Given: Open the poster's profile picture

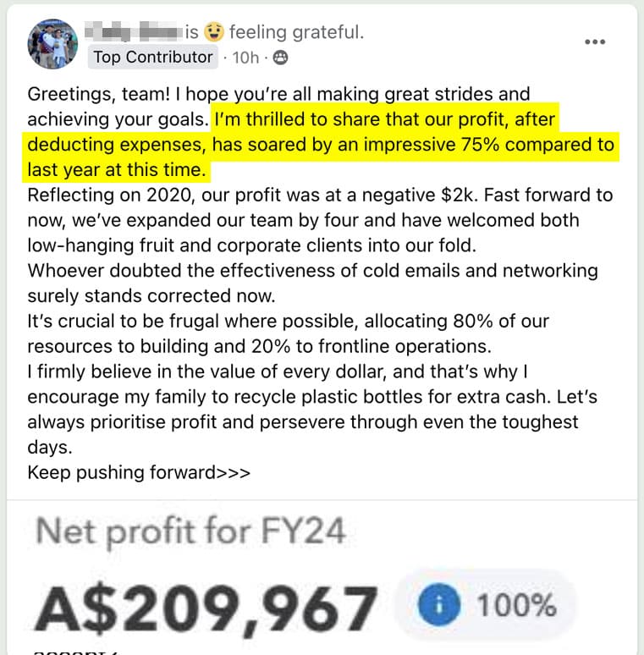Looking at the screenshot, I should click(x=54, y=43).
